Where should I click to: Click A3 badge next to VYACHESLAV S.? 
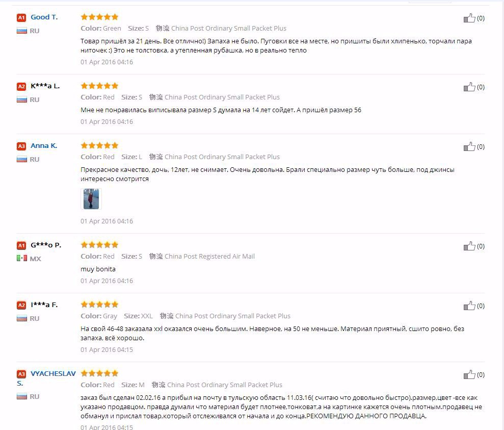21,374
